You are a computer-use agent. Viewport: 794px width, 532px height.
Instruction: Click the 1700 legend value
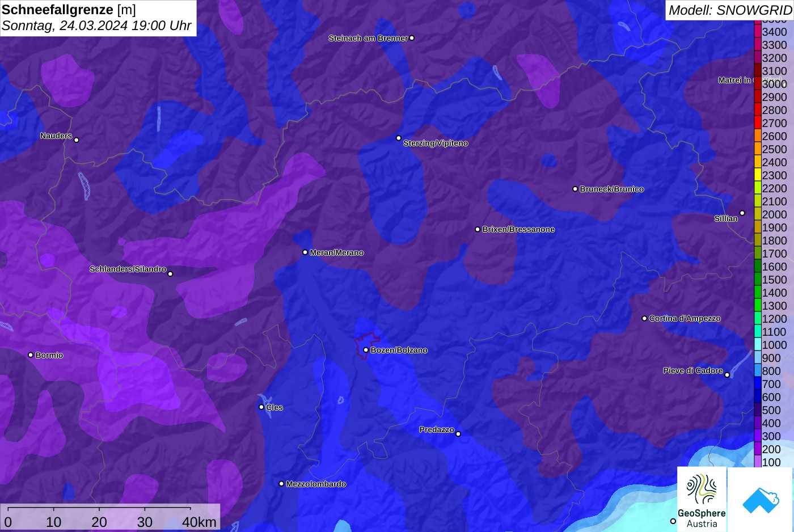tap(775, 254)
